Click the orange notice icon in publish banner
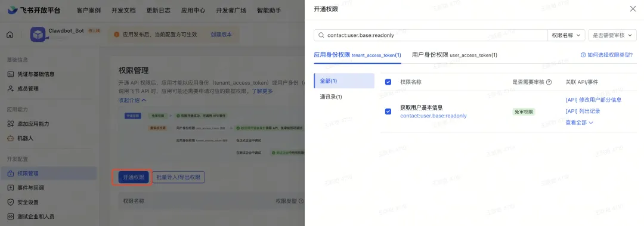This screenshot has width=644, height=226. (117, 35)
